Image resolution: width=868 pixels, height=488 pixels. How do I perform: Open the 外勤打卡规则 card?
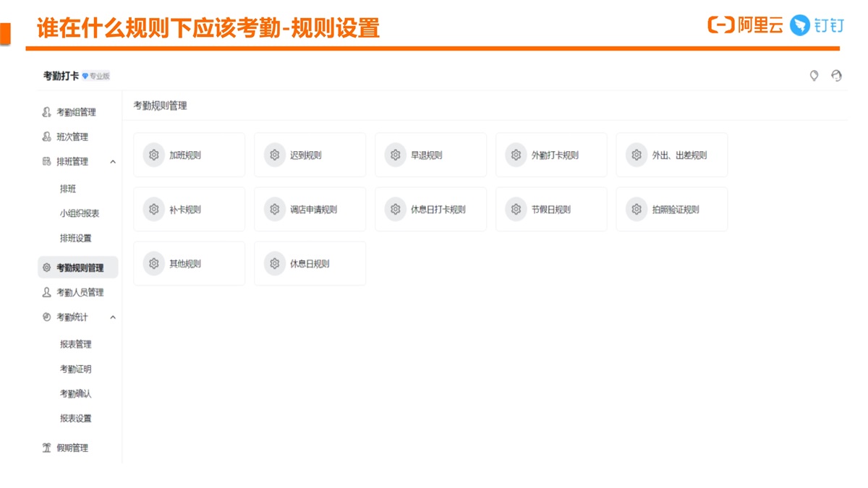551,155
